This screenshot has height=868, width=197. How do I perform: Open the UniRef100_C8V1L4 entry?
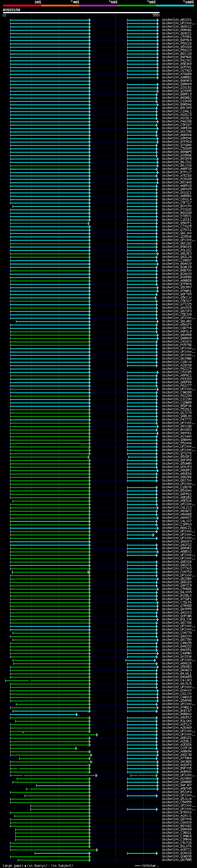point(176,200)
